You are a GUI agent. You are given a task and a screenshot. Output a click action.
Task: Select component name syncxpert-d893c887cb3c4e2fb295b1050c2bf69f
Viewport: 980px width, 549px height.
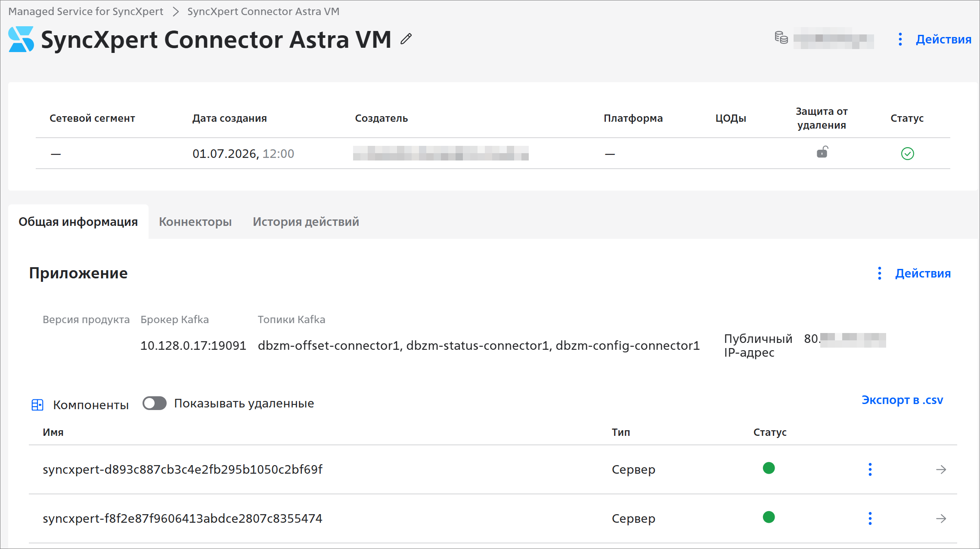[x=183, y=469]
